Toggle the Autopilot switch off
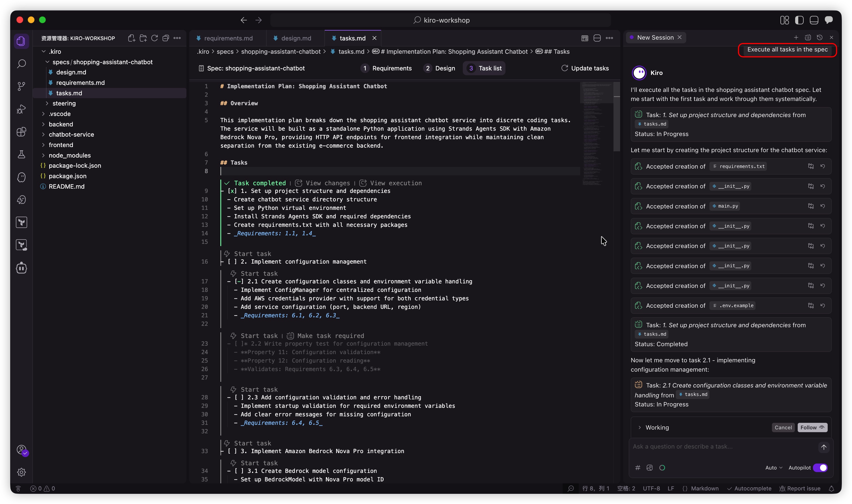The height and width of the screenshot is (504, 852). pyautogui.click(x=820, y=468)
